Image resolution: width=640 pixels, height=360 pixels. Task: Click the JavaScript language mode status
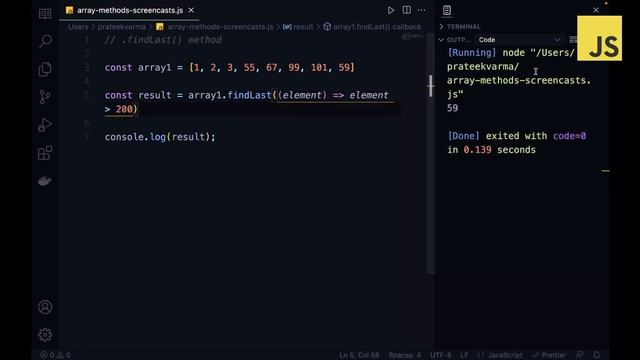500,355
